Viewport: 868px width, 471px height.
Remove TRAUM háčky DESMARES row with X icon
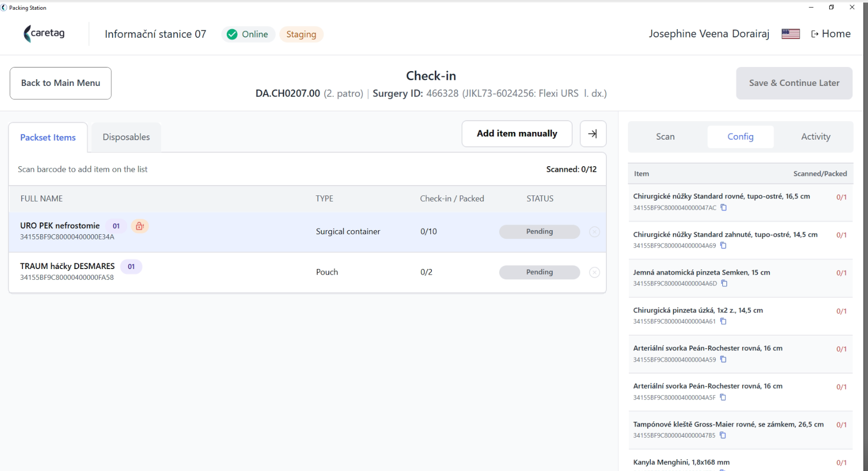pyautogui.click(x=594, y=273)
